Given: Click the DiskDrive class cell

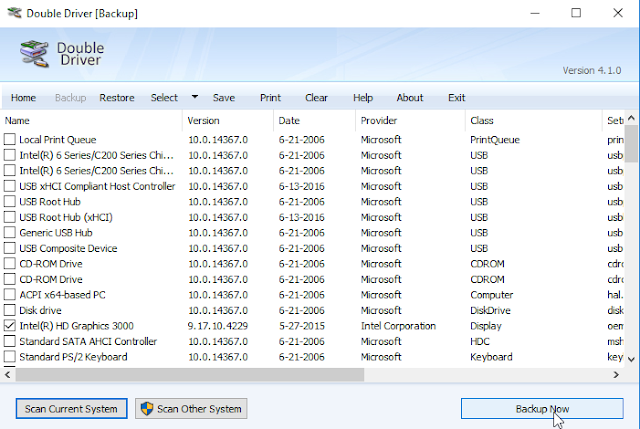Looking at the screenshot, I should [490, 310].
